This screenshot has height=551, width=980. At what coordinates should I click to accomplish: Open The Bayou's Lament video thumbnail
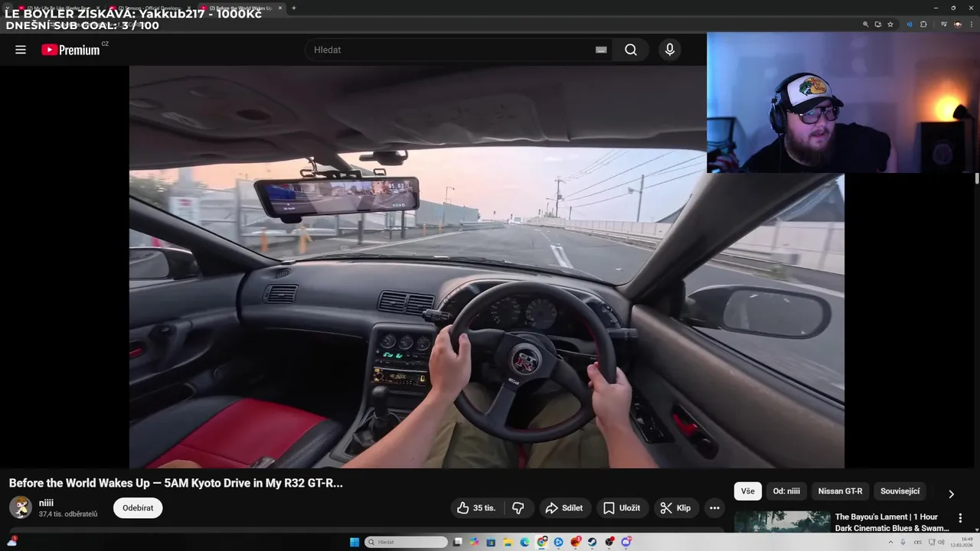point(782,522)
